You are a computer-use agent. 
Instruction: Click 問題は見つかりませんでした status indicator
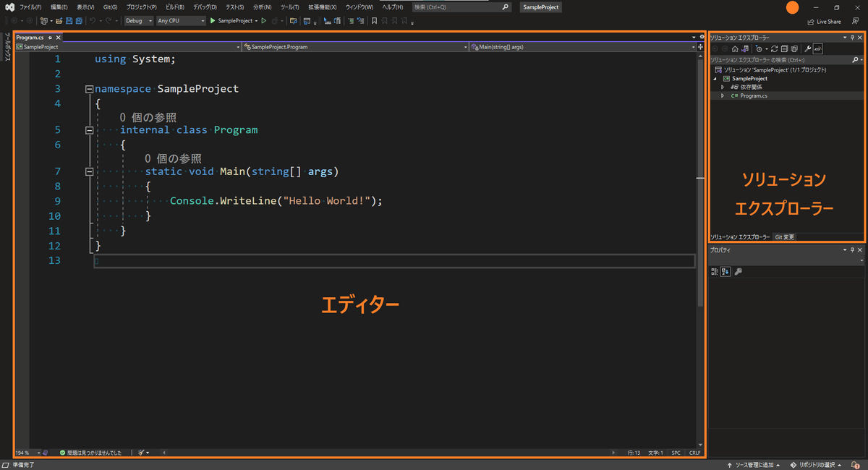tap(90, 453)
